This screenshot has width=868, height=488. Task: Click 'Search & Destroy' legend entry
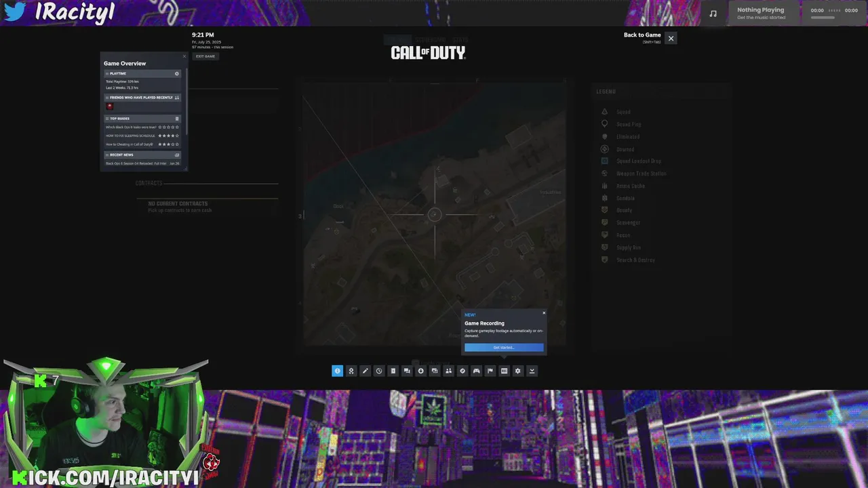(635, 260)
